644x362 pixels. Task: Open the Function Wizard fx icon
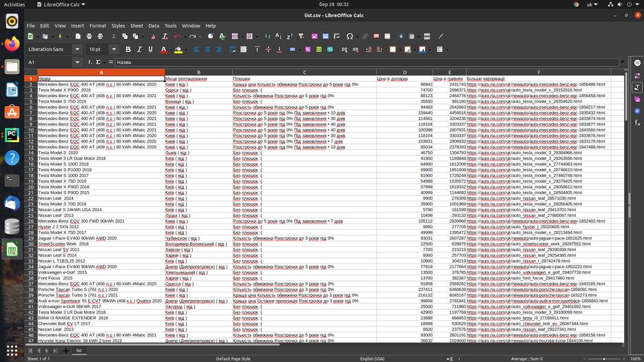tap(90, 62)
